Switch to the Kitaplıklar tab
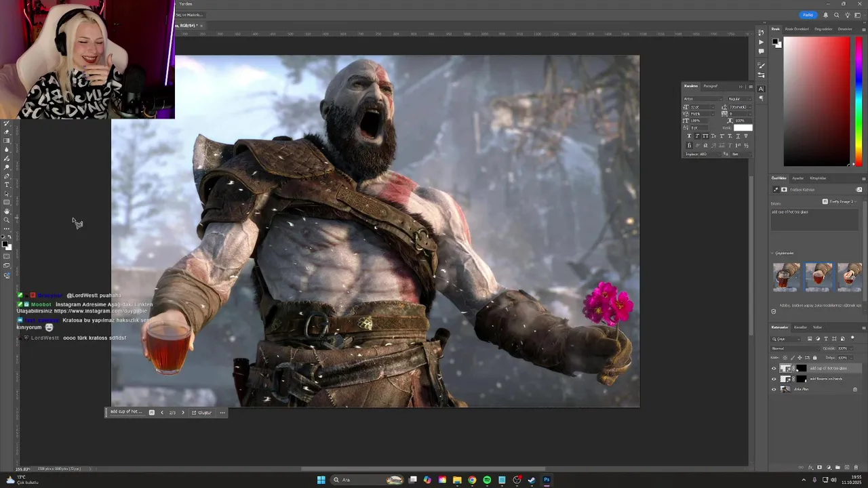 (818, 178)
